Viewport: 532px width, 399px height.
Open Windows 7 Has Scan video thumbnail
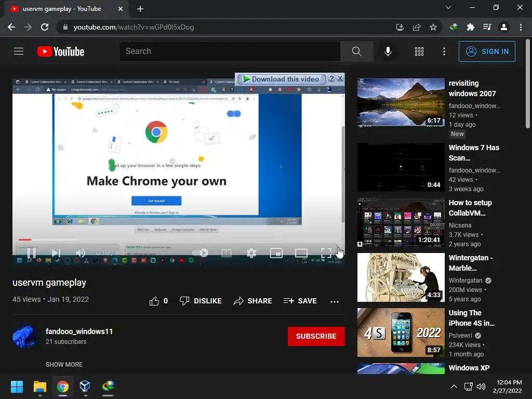(x=401, y=167)
